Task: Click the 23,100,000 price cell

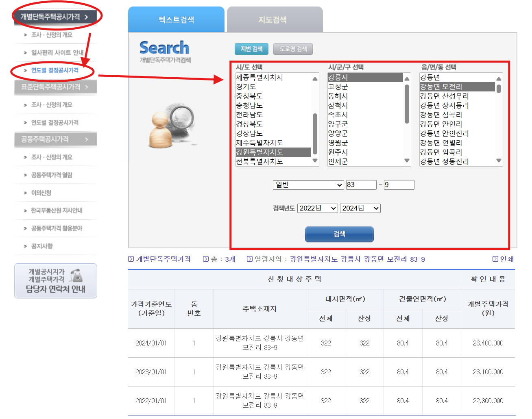Action: [488, 372]
